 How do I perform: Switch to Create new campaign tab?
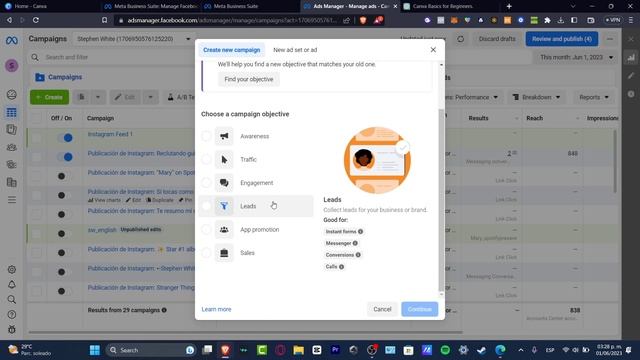click(231, 50)
